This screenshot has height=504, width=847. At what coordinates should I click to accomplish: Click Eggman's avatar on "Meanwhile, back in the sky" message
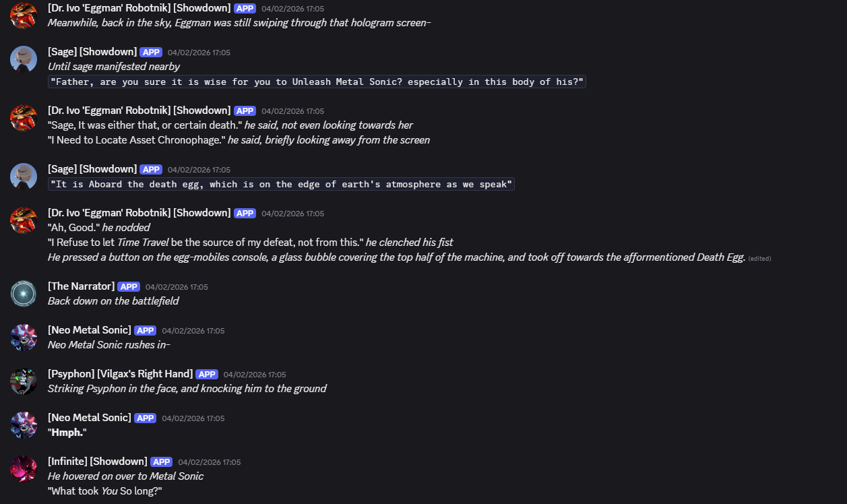click(x=24, y=15)
